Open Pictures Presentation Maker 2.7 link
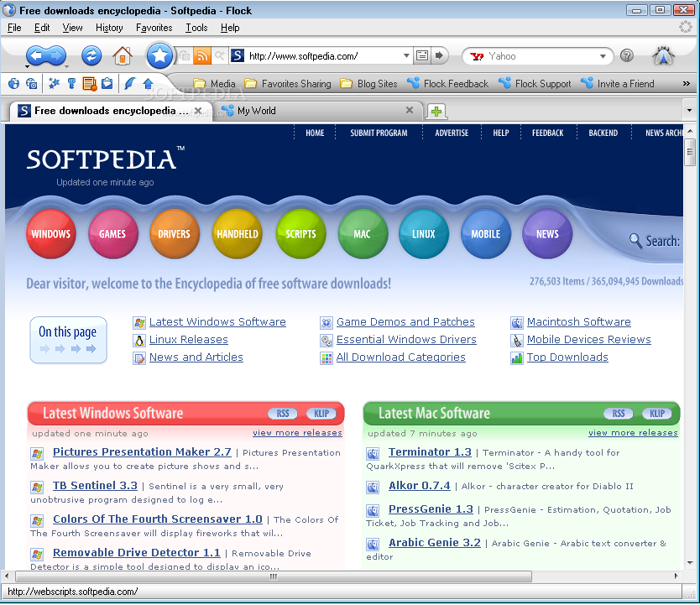 142,452
